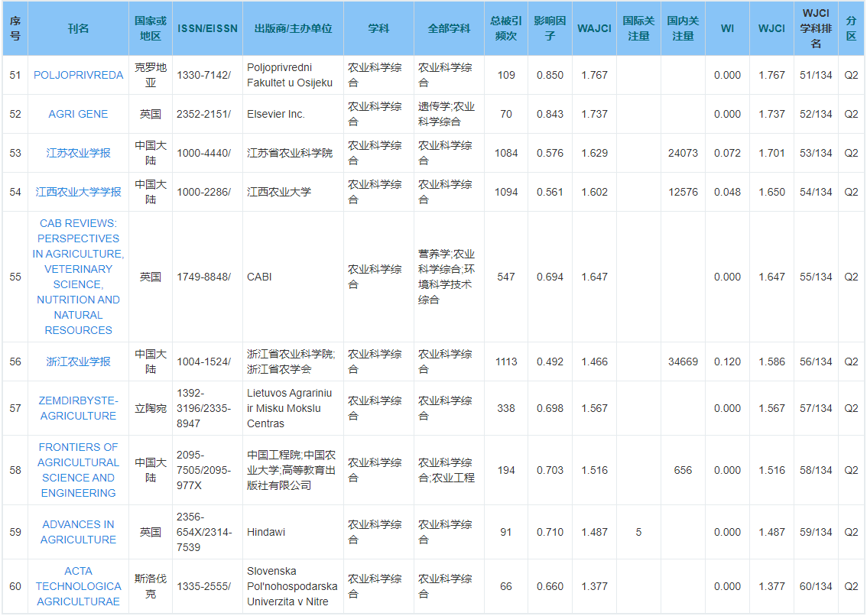Select publisher cell CABI
Viewport: 867px width, 616px height.
click(293, 277)
